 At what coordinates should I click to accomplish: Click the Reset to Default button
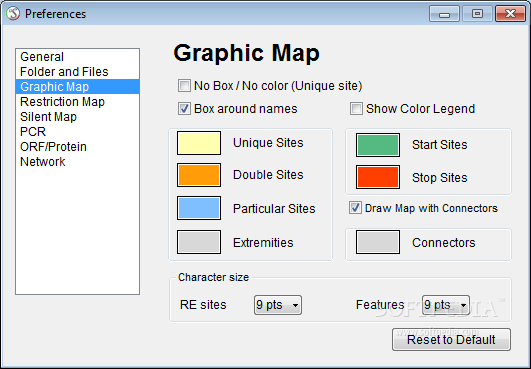(451, 340)
